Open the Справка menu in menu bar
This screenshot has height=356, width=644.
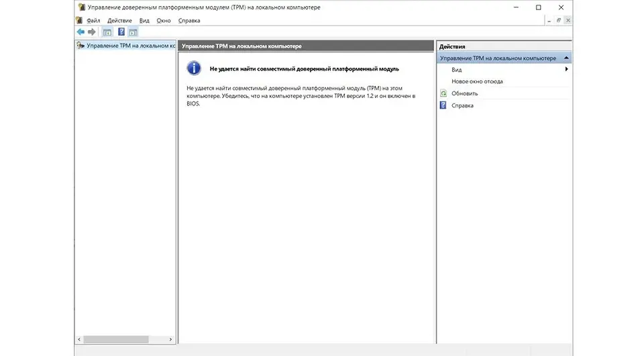189,21
